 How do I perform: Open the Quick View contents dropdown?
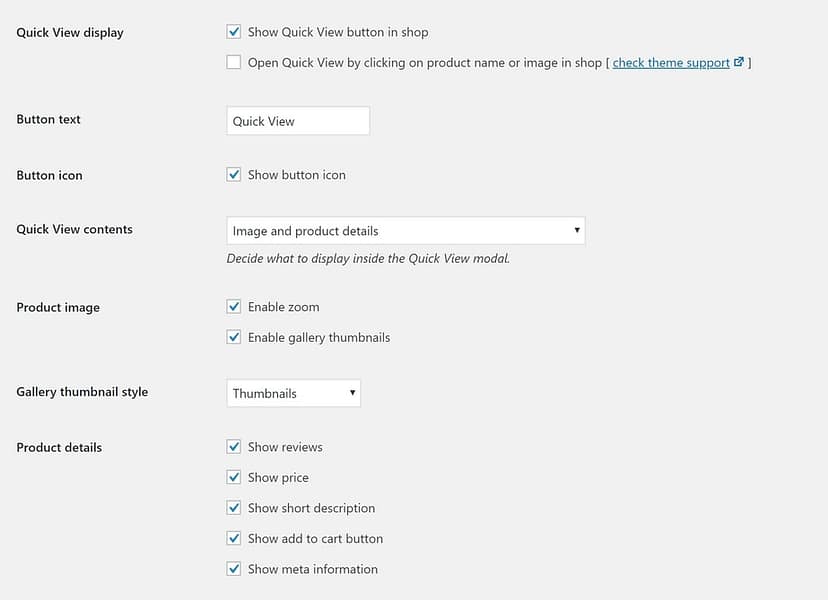pos(405,230)
